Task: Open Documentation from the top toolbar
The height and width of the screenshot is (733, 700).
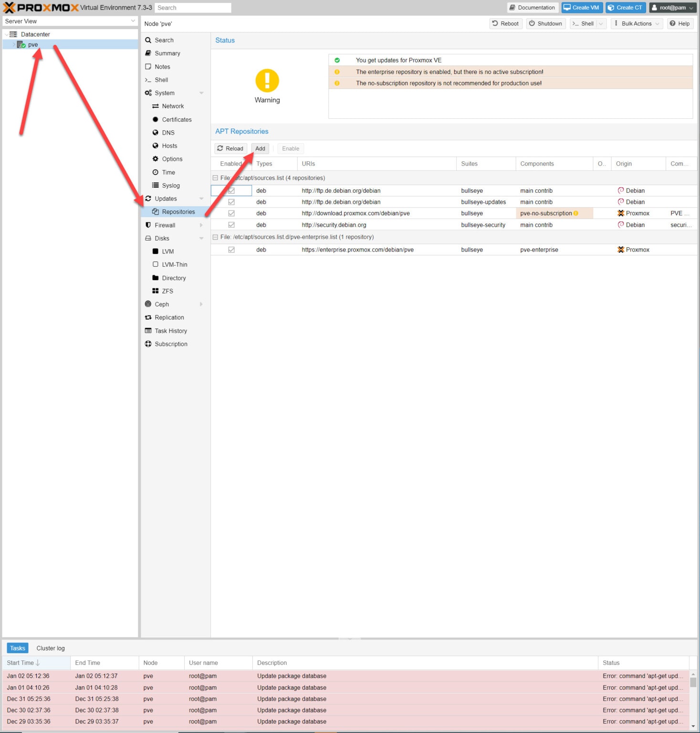Action: (532, 7)
